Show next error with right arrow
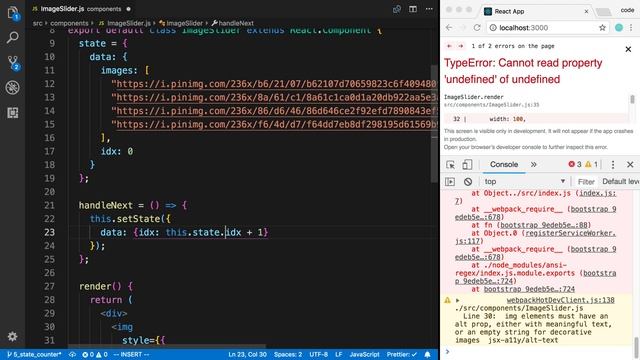Screen dimensions: 640x360 coord(460,46)
